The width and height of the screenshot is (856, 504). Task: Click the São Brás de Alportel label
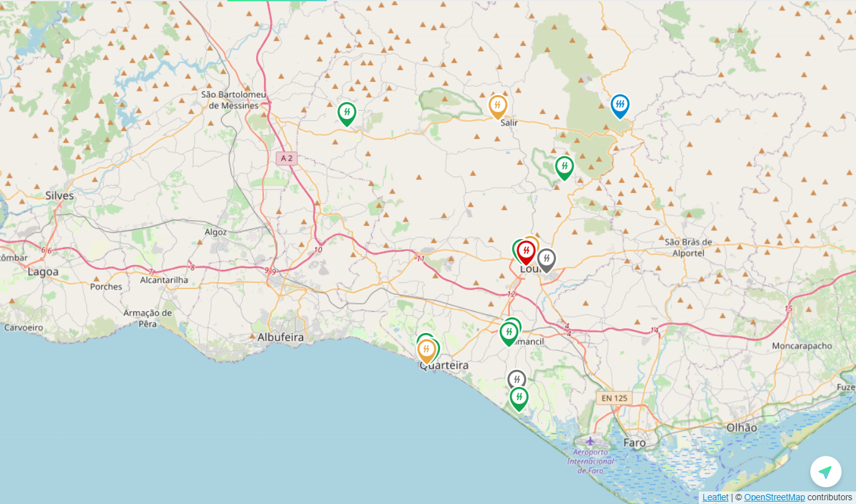click(x=688, y=247)
